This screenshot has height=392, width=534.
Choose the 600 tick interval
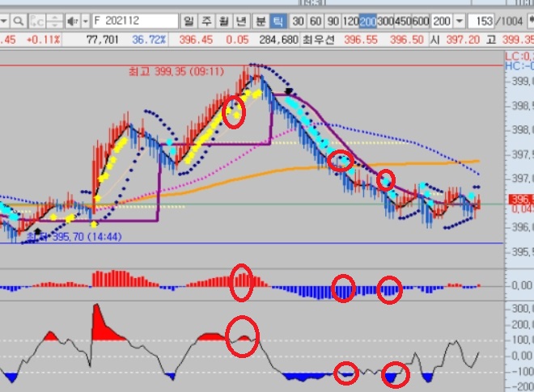coord(421,22)
